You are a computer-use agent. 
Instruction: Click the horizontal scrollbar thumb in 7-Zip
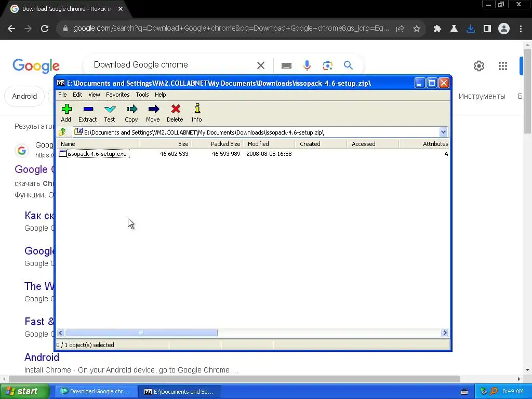point(141,333)
